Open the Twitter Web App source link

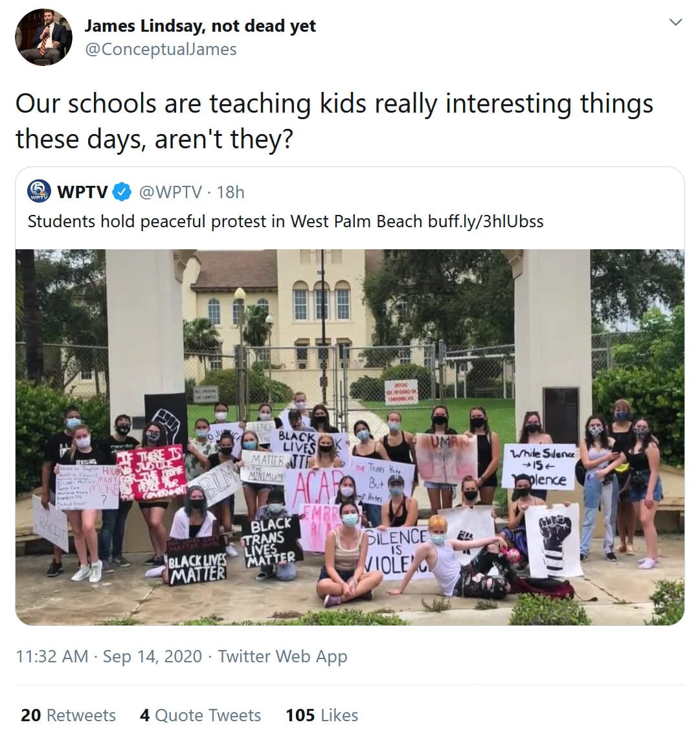pos(282,656)
